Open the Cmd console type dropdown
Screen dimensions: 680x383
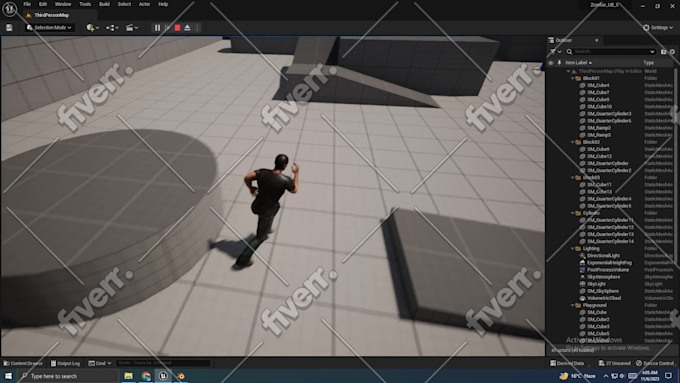(x=100, y=363)
